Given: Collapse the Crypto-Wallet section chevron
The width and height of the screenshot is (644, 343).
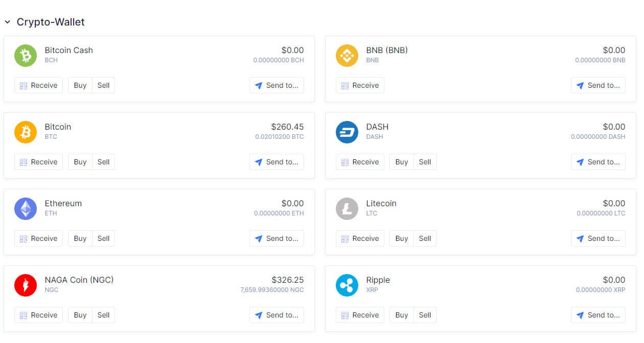Looking at the screenshot, I should [x=7, y=22].
